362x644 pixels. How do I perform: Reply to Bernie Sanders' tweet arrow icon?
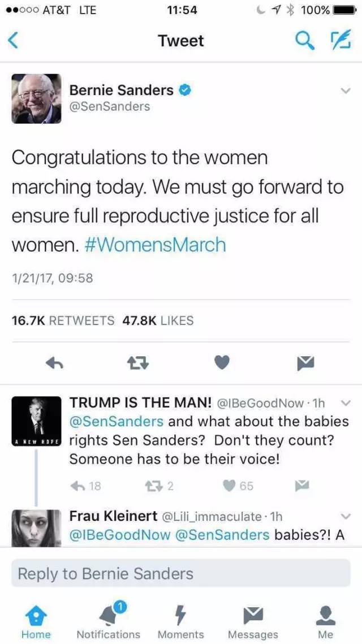(x=54, y=364)
